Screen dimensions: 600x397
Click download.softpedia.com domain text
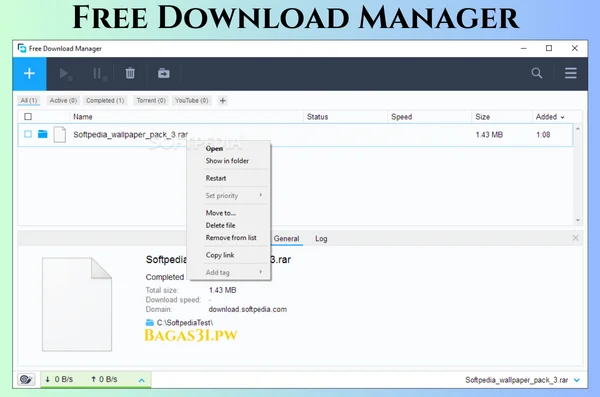coord(248,309)
